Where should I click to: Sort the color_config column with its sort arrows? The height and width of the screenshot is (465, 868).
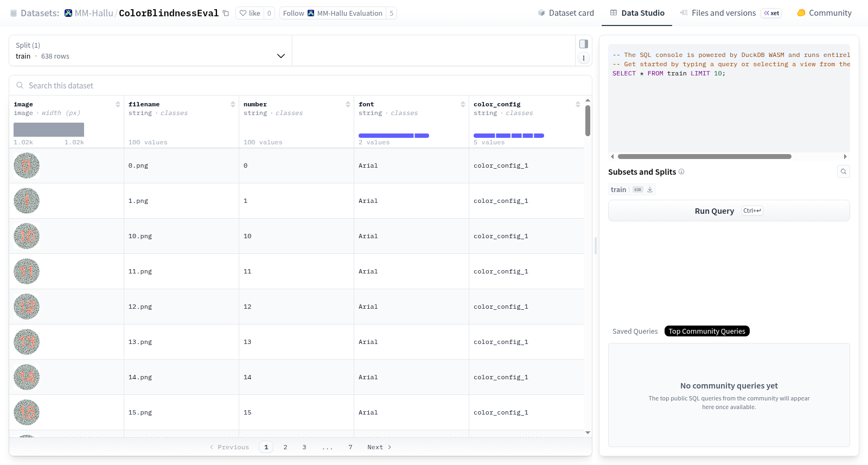578,104
